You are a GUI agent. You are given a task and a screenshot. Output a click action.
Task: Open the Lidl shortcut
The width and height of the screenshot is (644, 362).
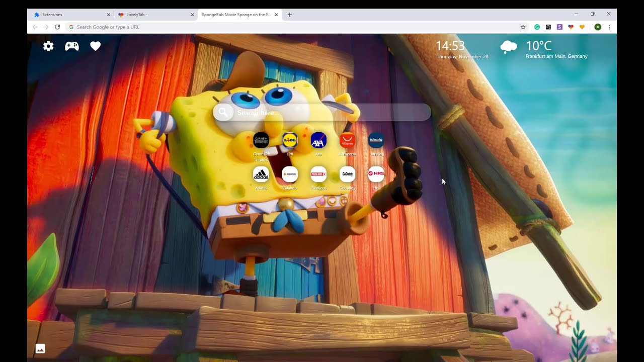290,140
